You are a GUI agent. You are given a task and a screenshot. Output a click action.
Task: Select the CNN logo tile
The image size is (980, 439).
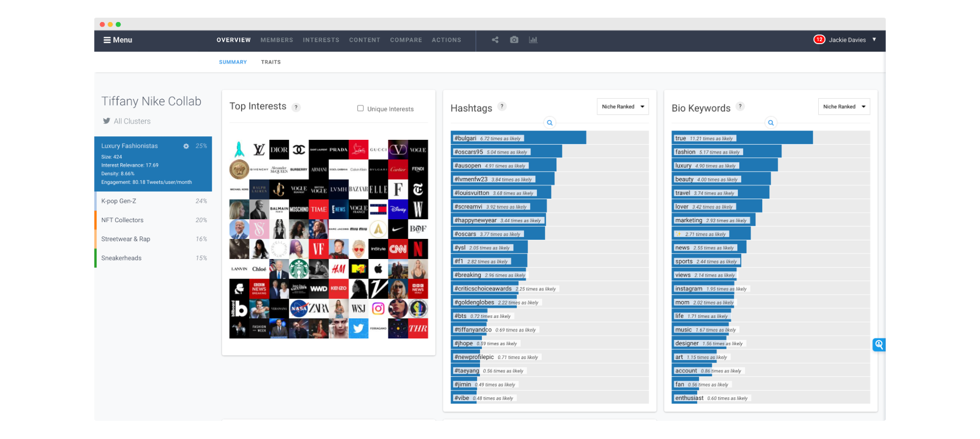point(398,249)
